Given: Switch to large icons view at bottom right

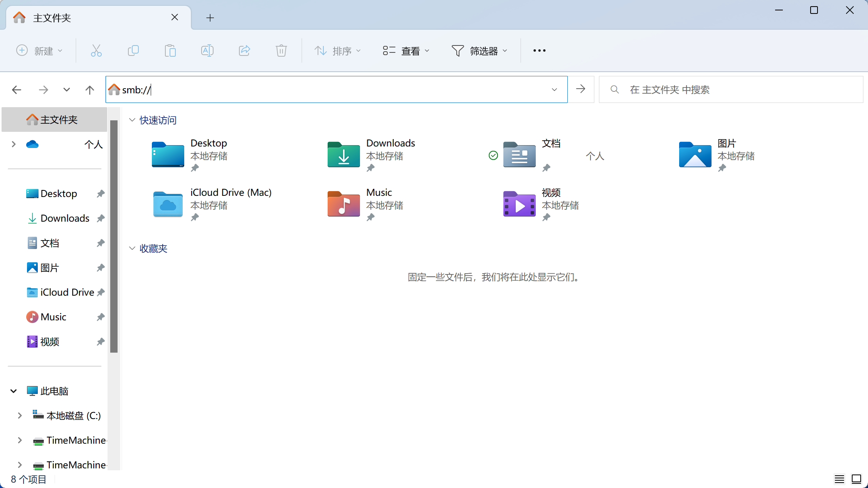Looking at the screenshot, I should pyautogui.click(x=856, y=479).
